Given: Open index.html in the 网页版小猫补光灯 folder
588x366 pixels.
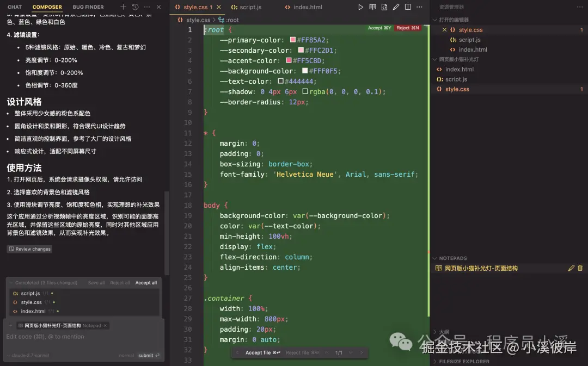Looking at the screenshot, I should pyautogui.click(x=460, y=69).
